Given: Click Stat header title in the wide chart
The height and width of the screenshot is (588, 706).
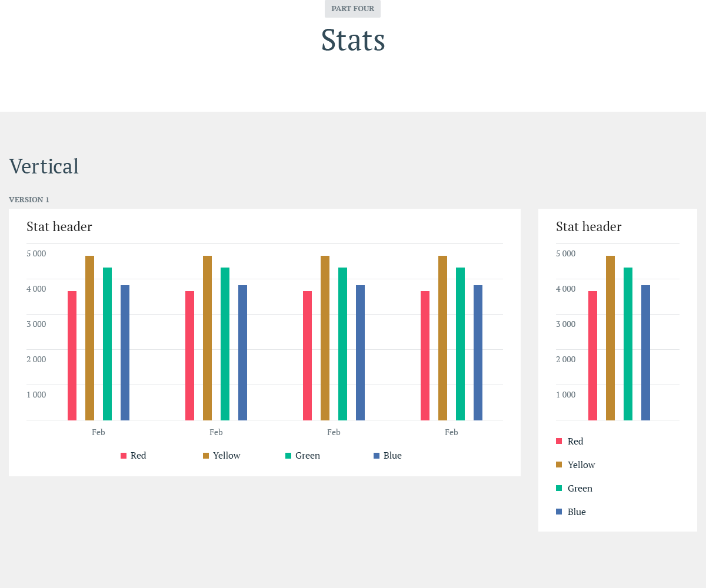Looking at the screenshot, I should pos(59,227).
